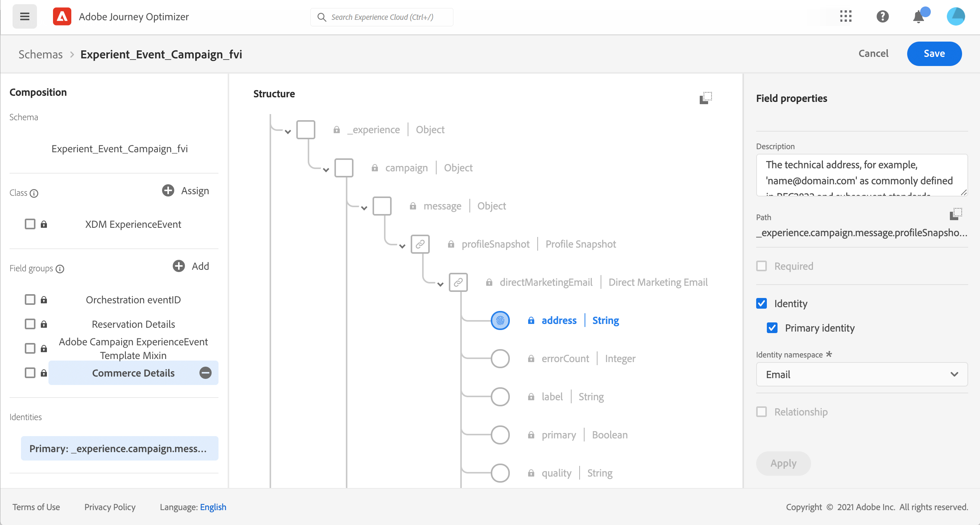Click the user profile avatar

[956, 16]
